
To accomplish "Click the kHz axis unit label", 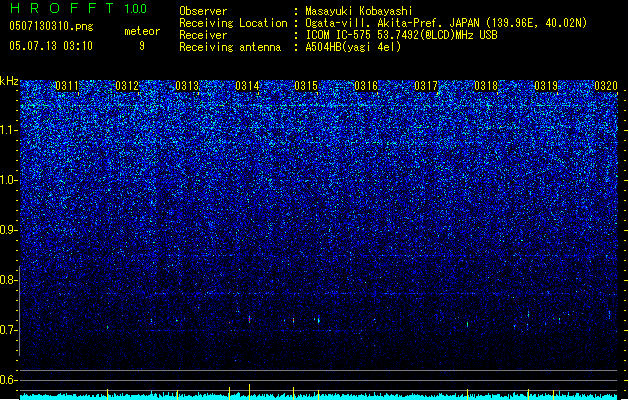I will pyautogui.click(x=9, y=81).
